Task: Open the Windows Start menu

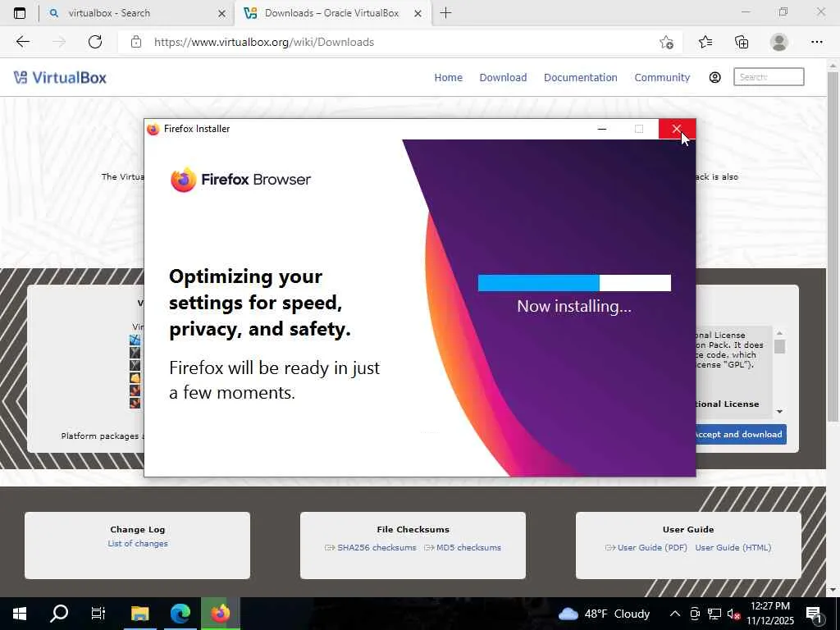Action: coord(20,614)
